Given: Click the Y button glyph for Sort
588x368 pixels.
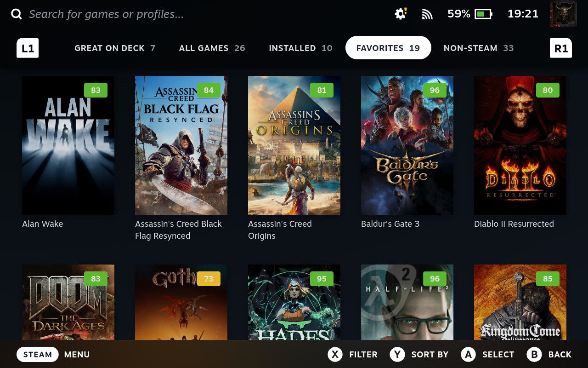Looking at the screenshot, I should pos(397,355).
